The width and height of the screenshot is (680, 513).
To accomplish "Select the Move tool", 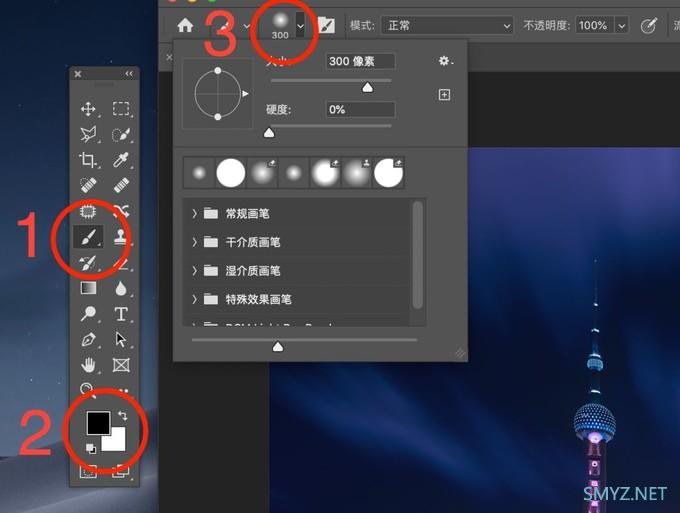I will 88,109.
